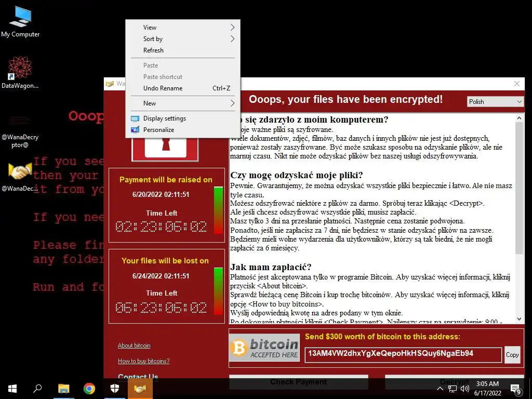Launch Google Chrome from the taskbar
Viewport: 532px width, 399px height.
click(x=89, y=389)
